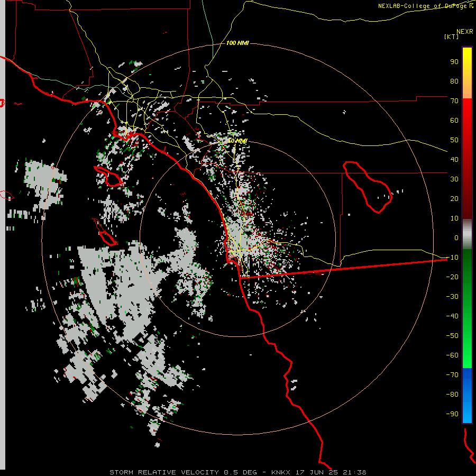This screenshot has width=476, height=476.
Task: Click the NEXR label above the scale
Action: coord(465,32)
